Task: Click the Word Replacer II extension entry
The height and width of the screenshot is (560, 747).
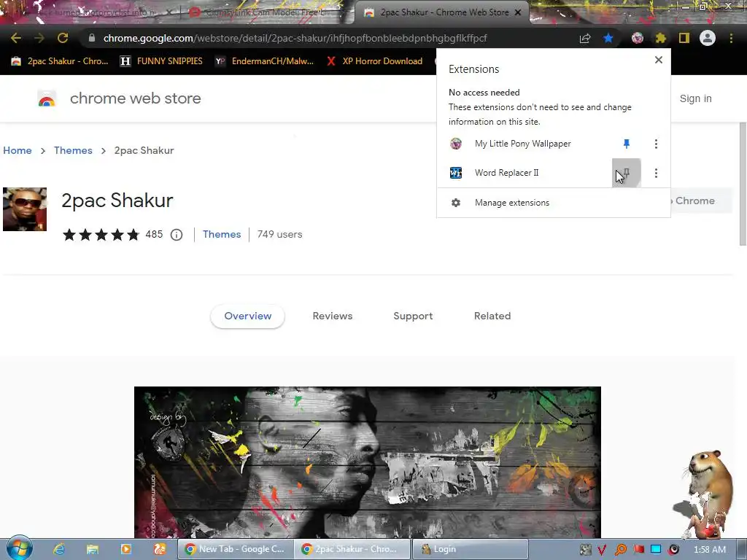Action: (506, 173)
